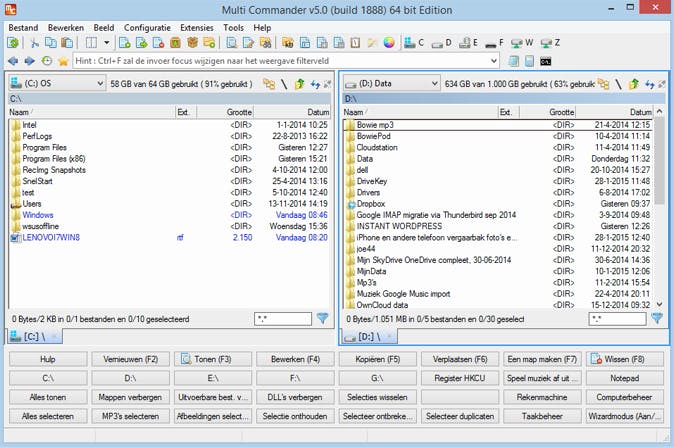Select the Dropbox folder in right panel
This screenshot has height=447, width=674.
tap(499, 204)
